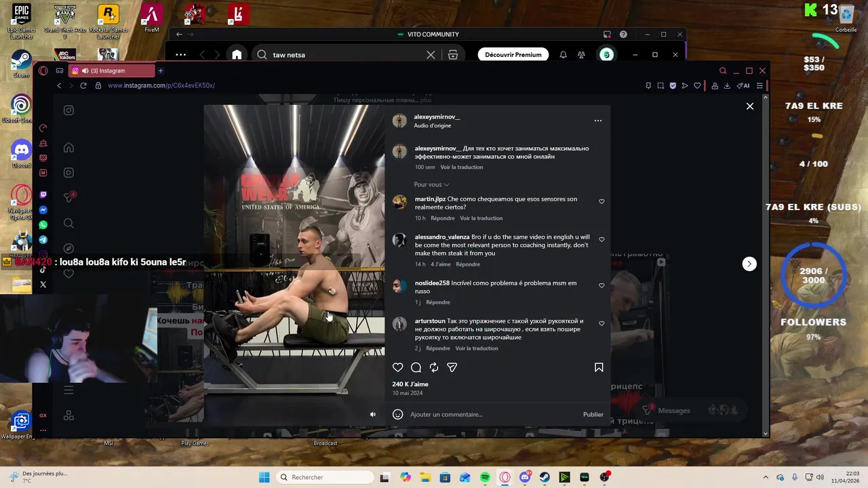The height and width of the screenshot is (488, 868).
Task: Close the Instagram post overlay X
Action: click(750, 106)
